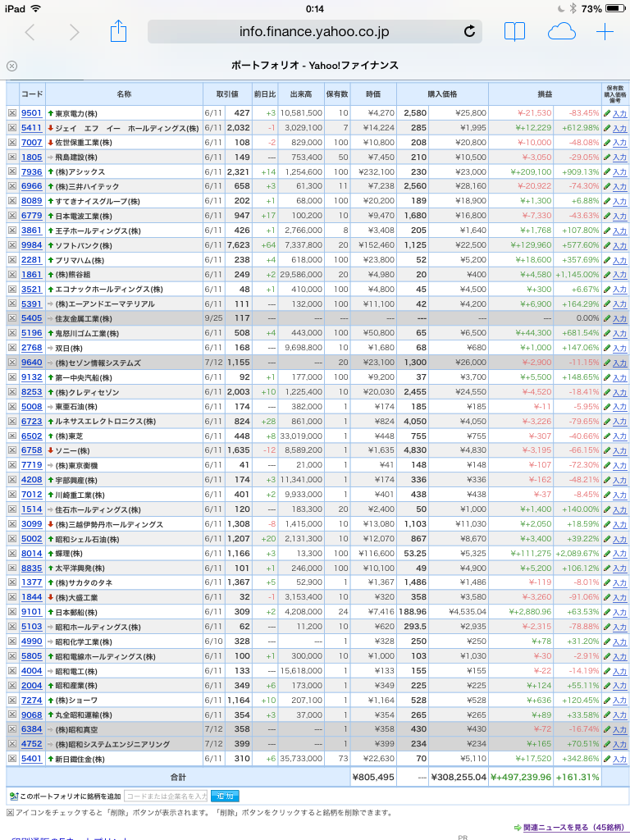Image resolution: width=630 pixels, height=840 pixels.
Task: Click the pencil icon in row 4004
Action: pos(607,671)
